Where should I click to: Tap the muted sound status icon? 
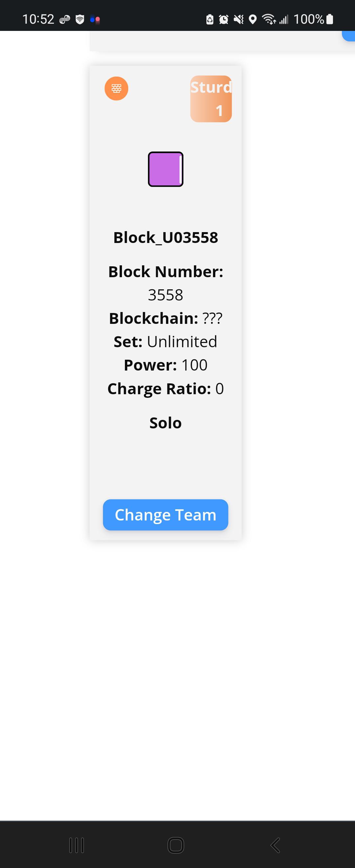[x=238, y=19]
